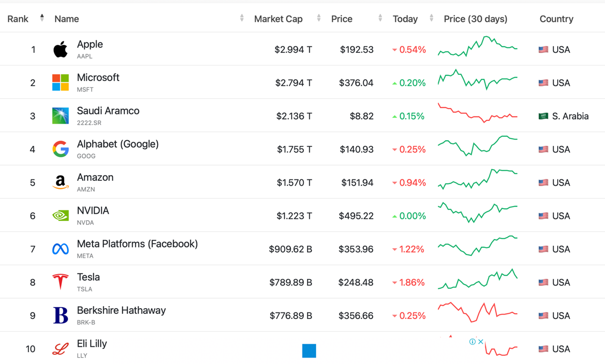Click the Microsoft four-square logo
The image size is (605, 364).
tap(60, 82)
